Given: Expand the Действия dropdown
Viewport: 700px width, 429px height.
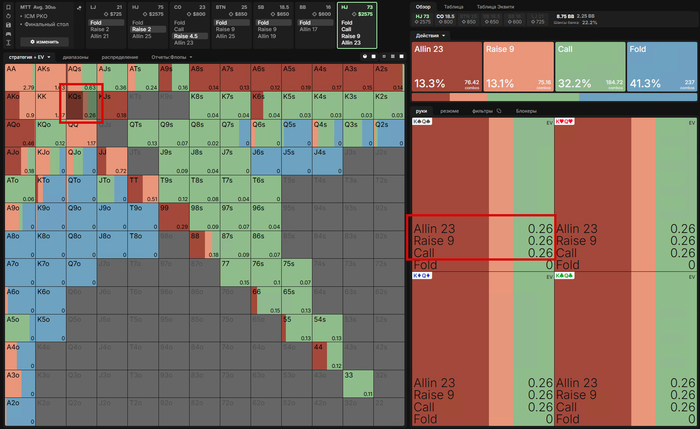Looking at the screenshot, I should point(430,35).
